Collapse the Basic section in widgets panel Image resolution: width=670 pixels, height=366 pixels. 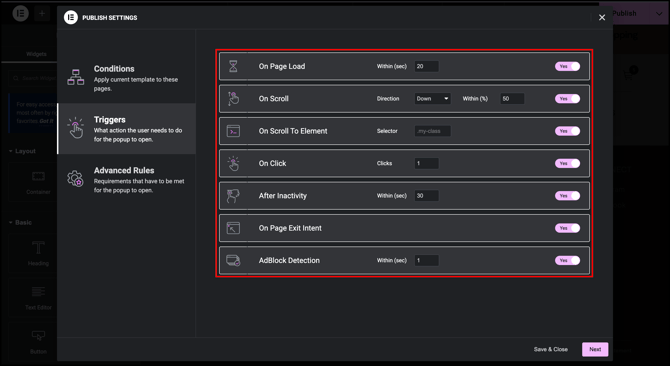(20, 223)
